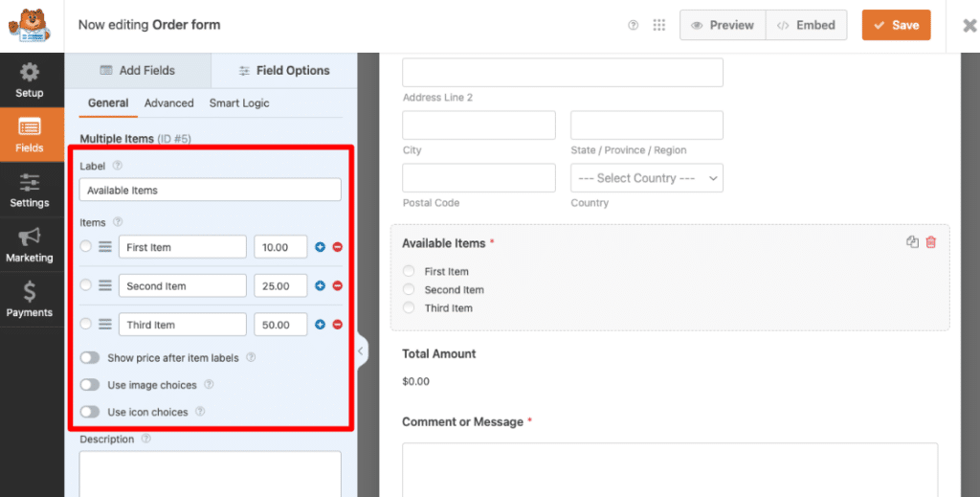
Task: Open the grid apps icon in header
Action: (659, 25)
